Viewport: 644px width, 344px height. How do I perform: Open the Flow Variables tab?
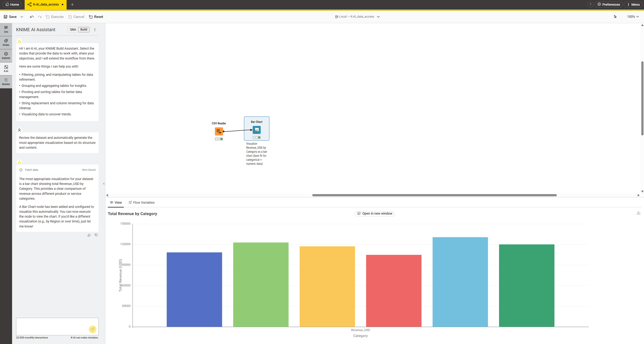[x=142, y=203]
